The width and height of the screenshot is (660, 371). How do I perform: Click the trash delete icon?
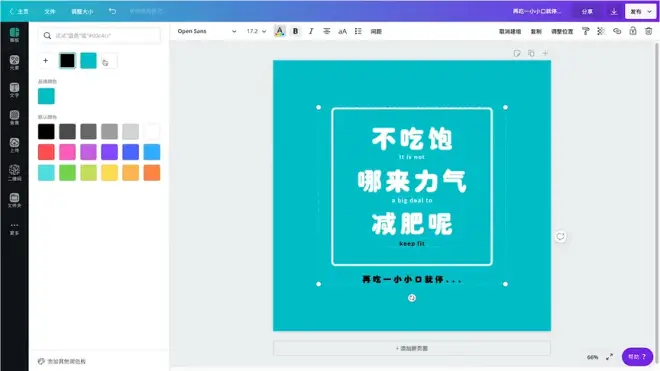tap(649, 31)
